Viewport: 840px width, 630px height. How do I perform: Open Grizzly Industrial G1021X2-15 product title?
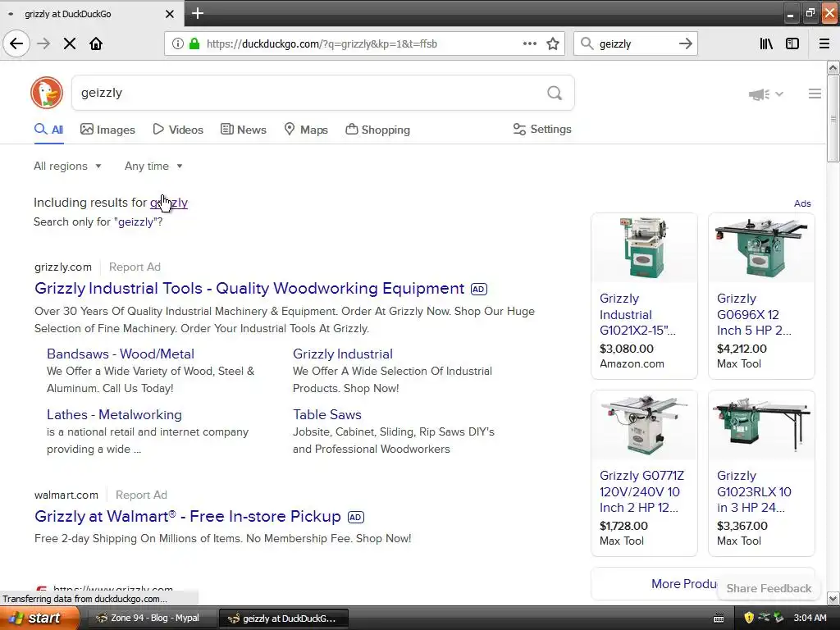click(x=637, y=314)
